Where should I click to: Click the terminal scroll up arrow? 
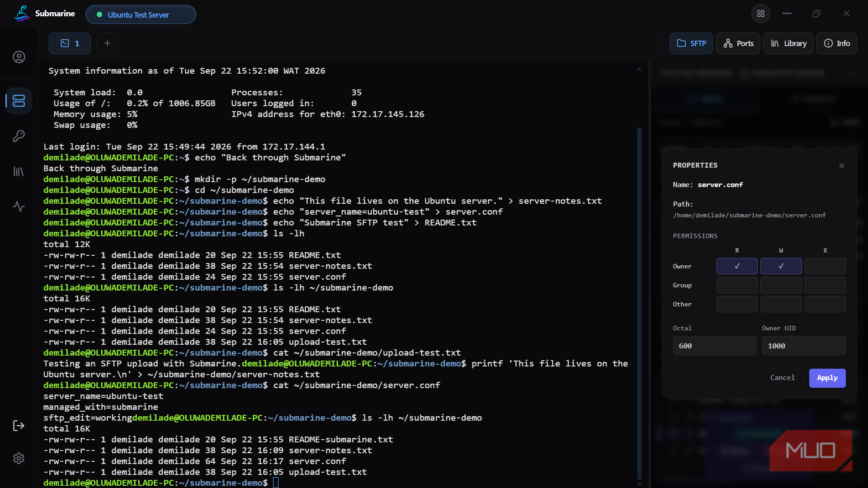pos(639,69)
